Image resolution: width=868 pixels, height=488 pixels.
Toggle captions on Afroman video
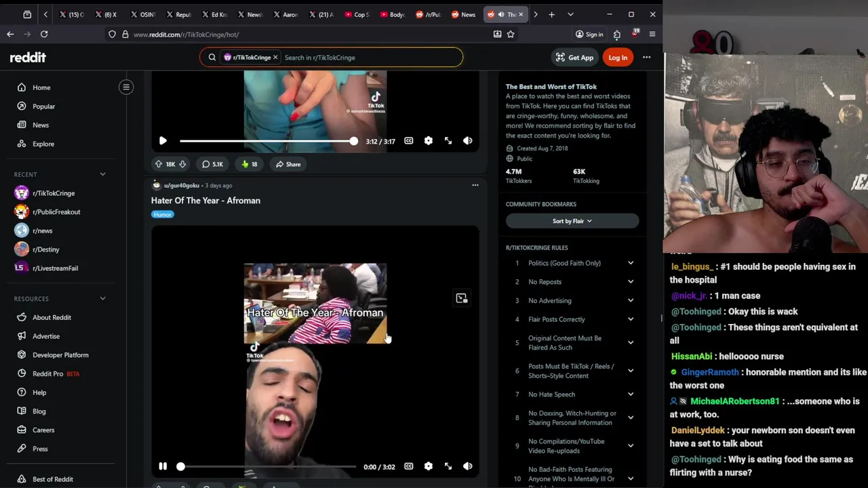pyautogui.click(x=408, y=466)
